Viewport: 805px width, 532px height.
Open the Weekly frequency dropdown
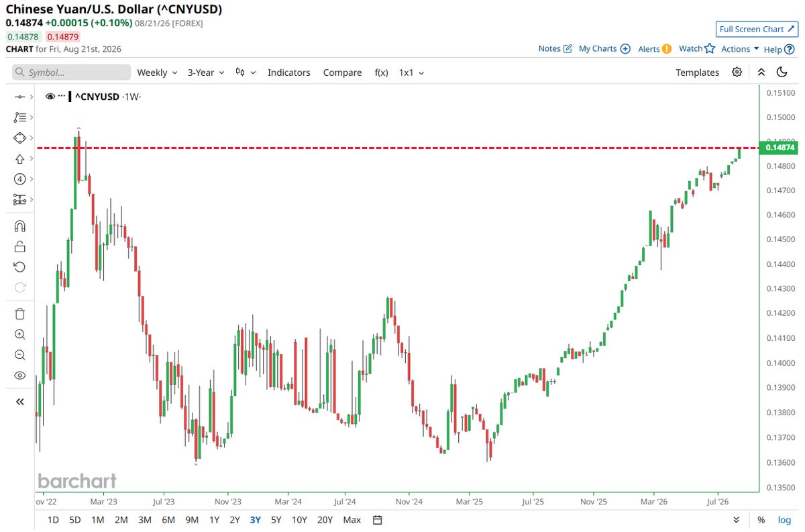[157, 72]
